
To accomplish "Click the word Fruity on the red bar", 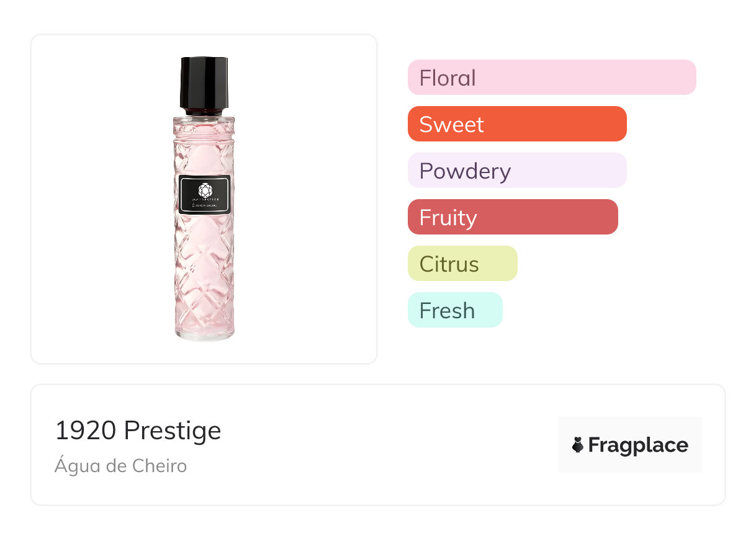I will (x=448, y=218).
